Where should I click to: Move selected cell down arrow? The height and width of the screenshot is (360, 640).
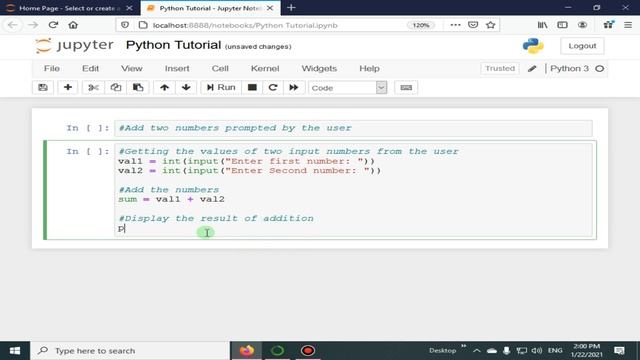[x=186, y=87]
